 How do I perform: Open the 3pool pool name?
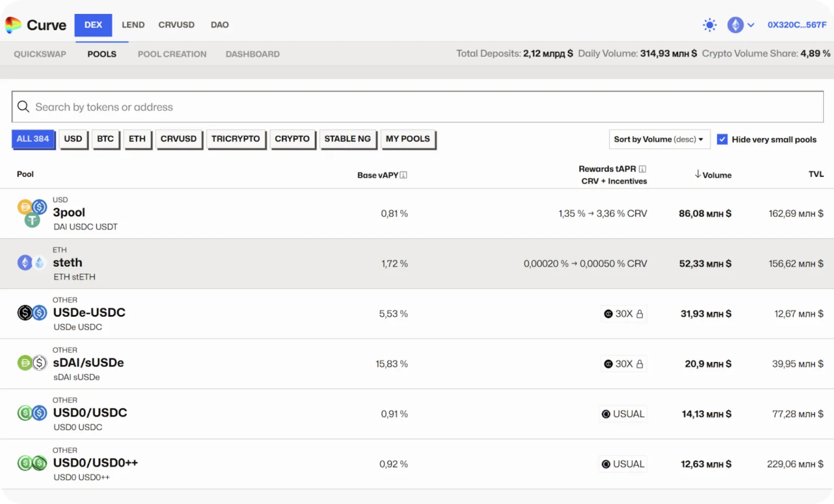click(x=69, y=213)
